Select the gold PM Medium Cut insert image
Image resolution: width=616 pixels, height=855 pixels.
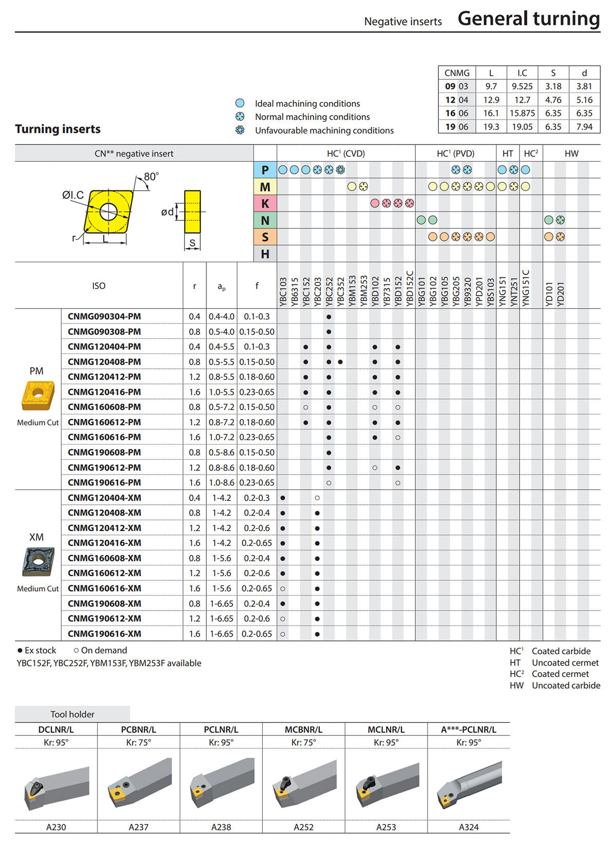click(37, 395)
